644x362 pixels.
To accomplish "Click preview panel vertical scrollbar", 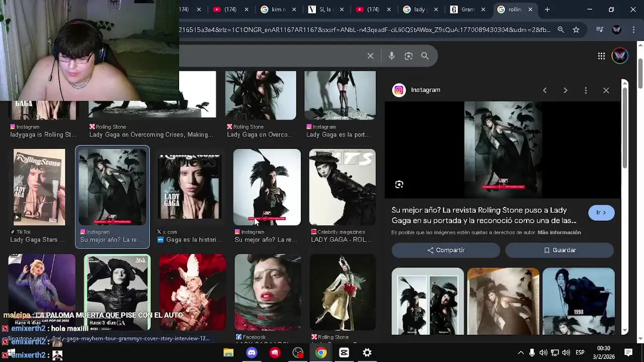I will 624,128.
